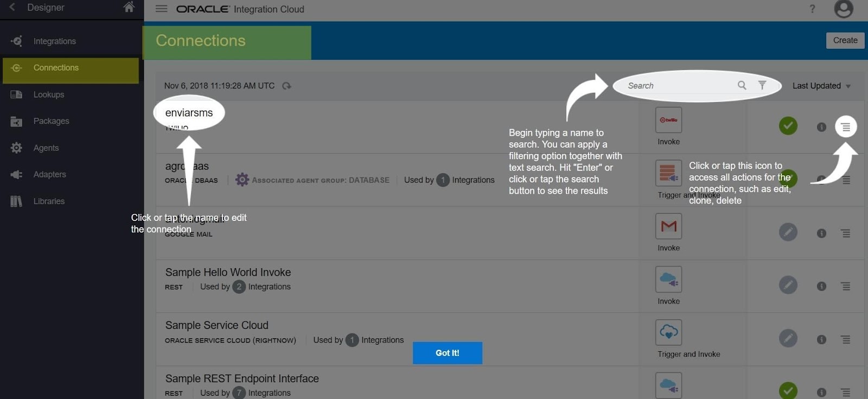Open Libraries in the sidebar
868x399 pixels.
coord(49,201)
